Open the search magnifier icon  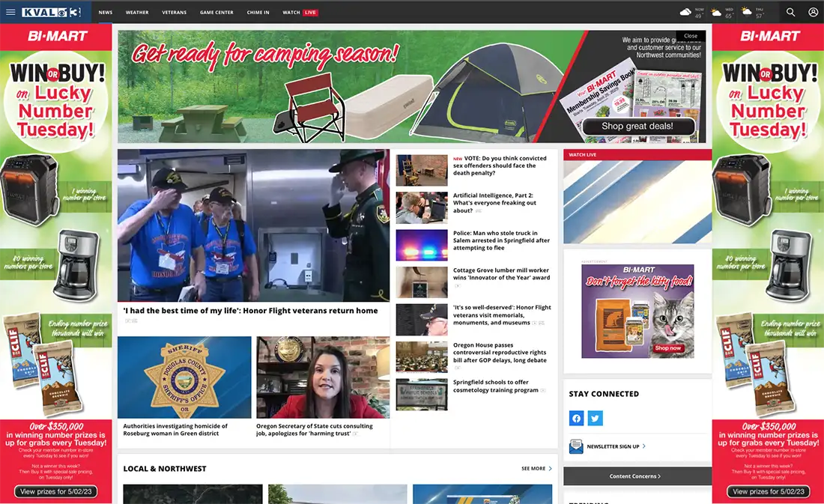coord(790,12)
